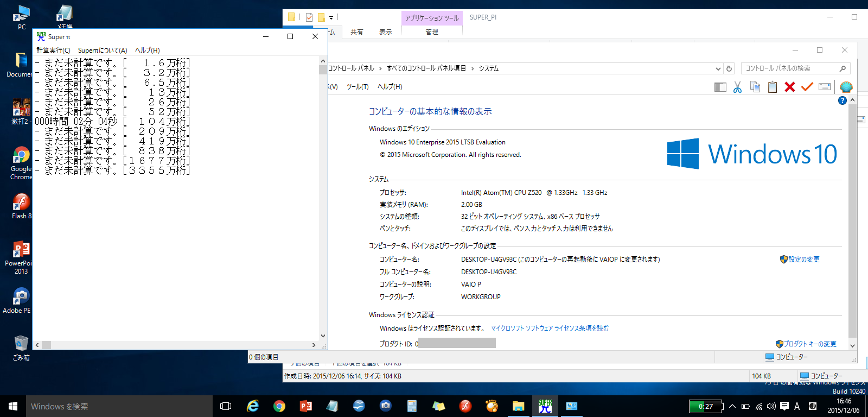The image size is (868, 417).
Task: Expand the breadcrumb arrow after コントロール パネル
Action: tap(380, 68)
